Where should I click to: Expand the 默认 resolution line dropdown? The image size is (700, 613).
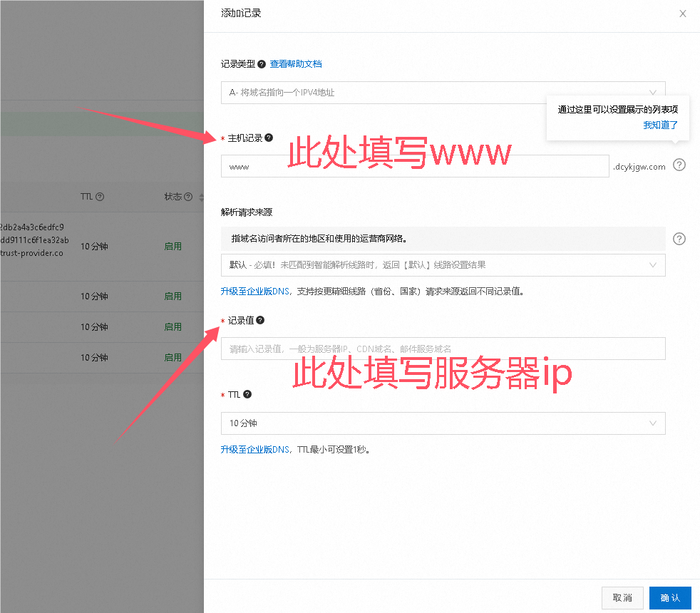click(443, 265)
